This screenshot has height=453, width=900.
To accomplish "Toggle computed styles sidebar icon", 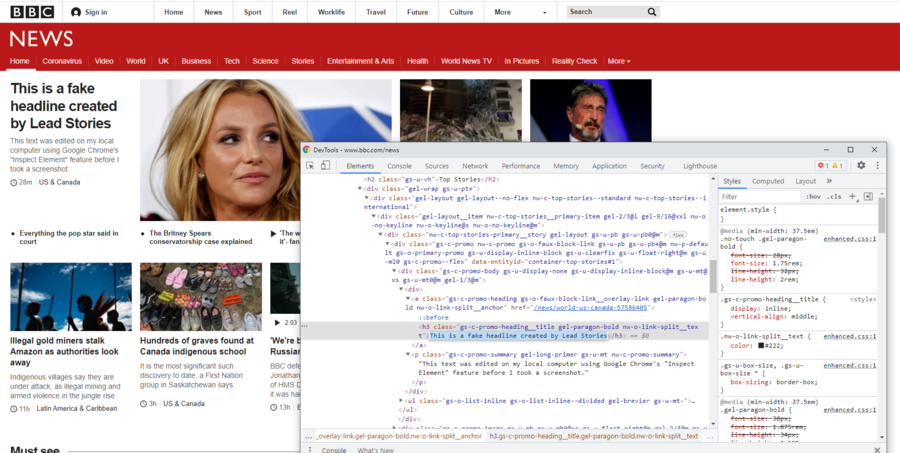I will pyautogui.click(x=868, y=196).
